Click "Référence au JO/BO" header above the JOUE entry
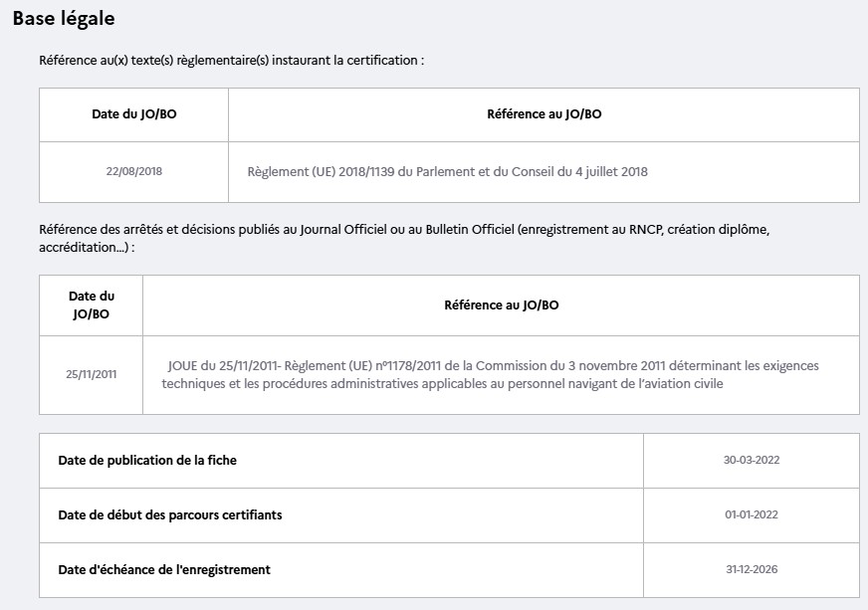Image resolution: width=868 pixels, height=610 pixels. [501, 305]
